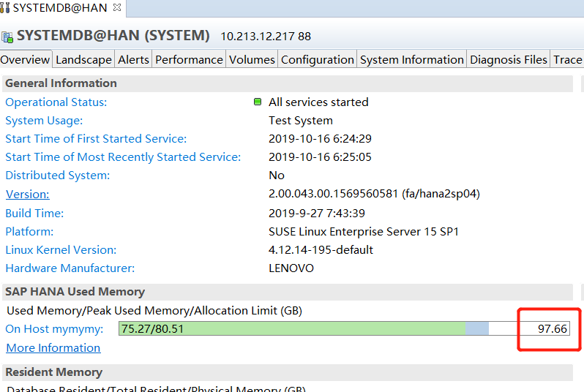
Task: Click the start time value 2019-10-16 6:24:29
Action: pyautogui.click(x=320, y=138)
